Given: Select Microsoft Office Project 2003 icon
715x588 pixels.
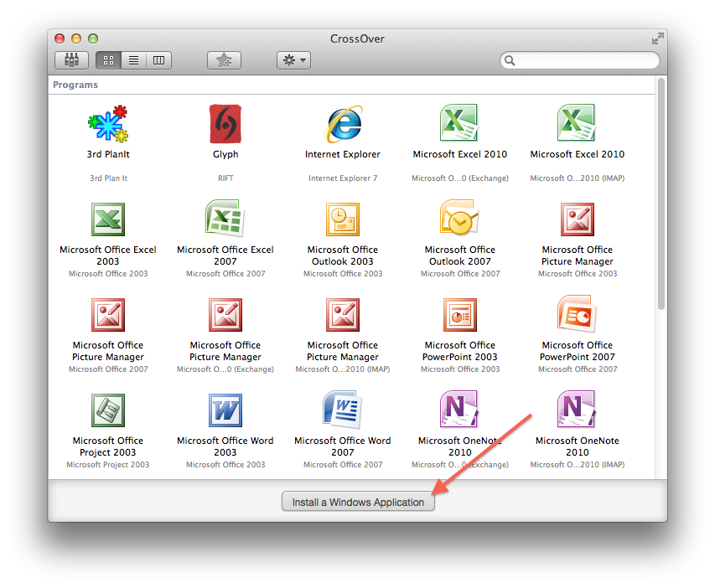Looking at the screenshot, I should pyautogui.click(x=108, y=411).
